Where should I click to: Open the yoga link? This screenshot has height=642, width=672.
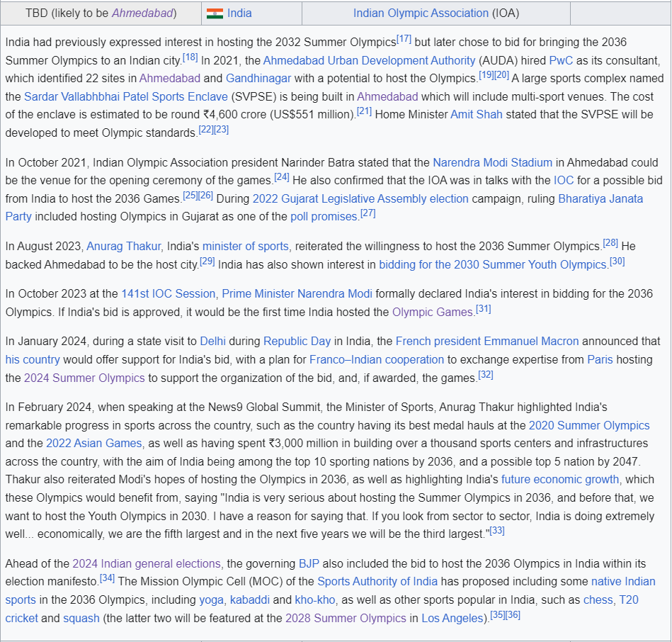[211, 599]
